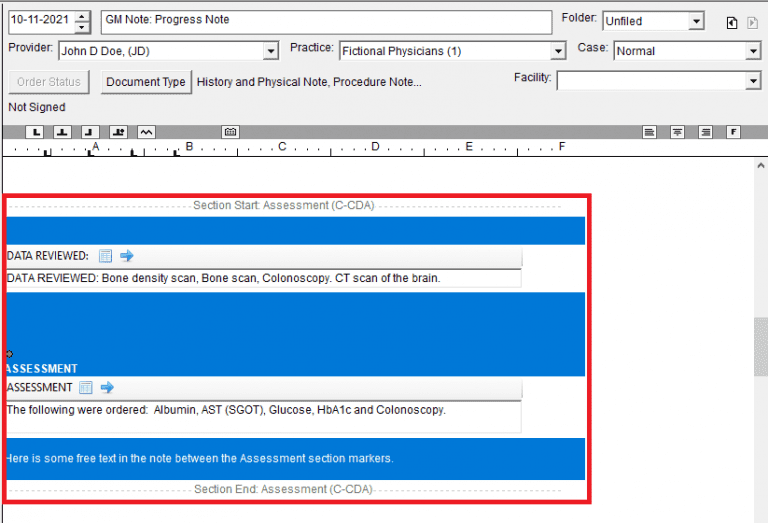Viewport: 768px width, 523px height.
Task: Select the right tab stop icon
Action: (90, 132)
